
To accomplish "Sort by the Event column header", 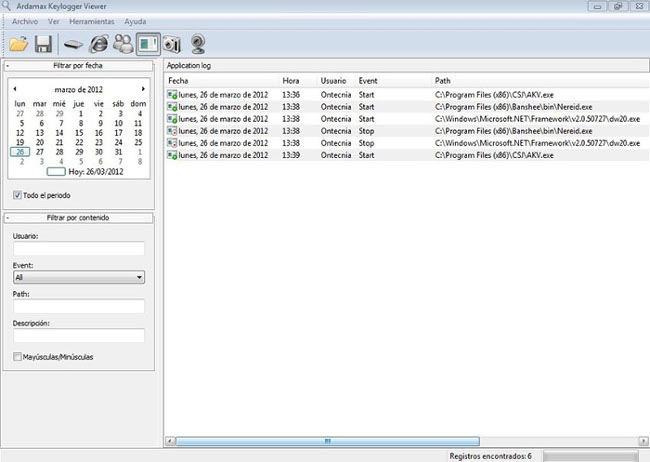I will pyautogui.click(x=368, y=81).
